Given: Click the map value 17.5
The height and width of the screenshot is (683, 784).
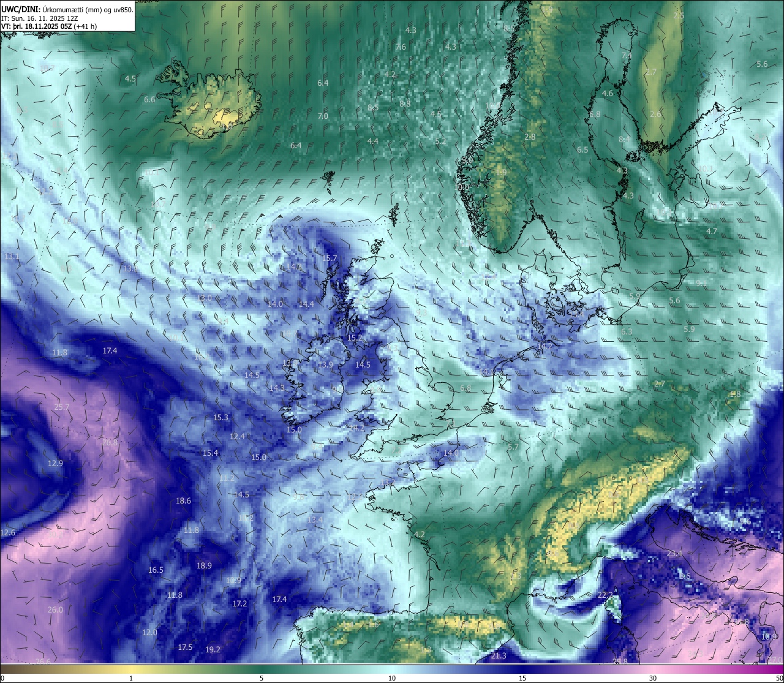Looking at the screenshot, I should click(185, 647).
